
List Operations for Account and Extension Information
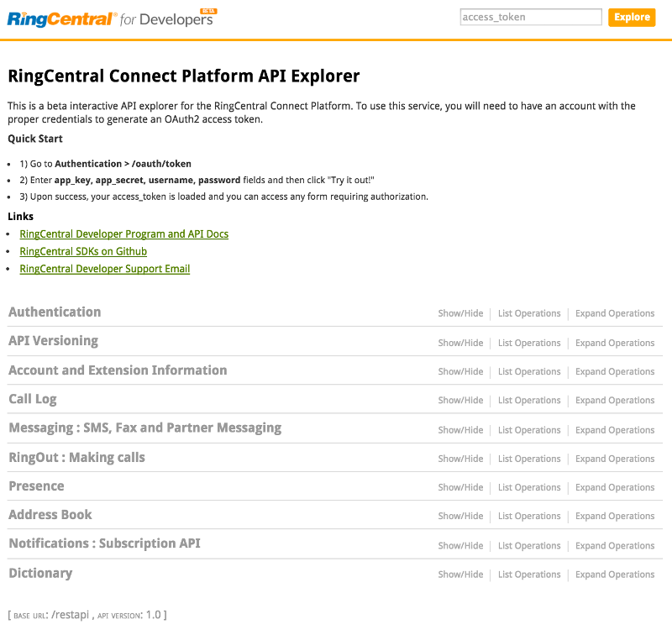[529, 371]
